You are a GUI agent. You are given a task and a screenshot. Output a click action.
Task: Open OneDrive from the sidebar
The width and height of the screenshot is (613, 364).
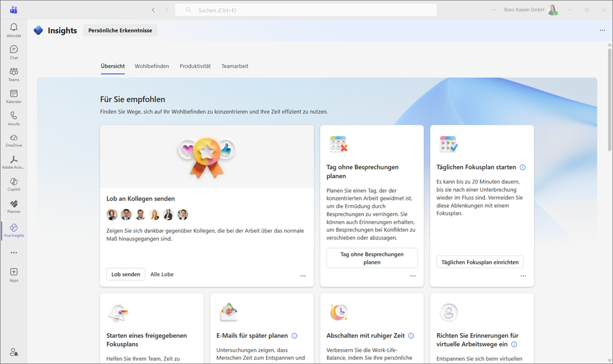coord(14,140)
